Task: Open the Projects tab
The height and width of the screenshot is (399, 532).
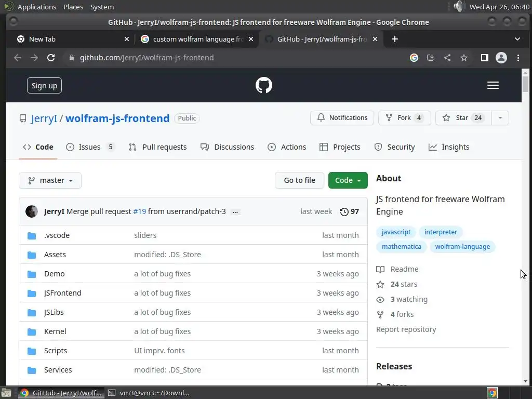Action: point(340,147)
